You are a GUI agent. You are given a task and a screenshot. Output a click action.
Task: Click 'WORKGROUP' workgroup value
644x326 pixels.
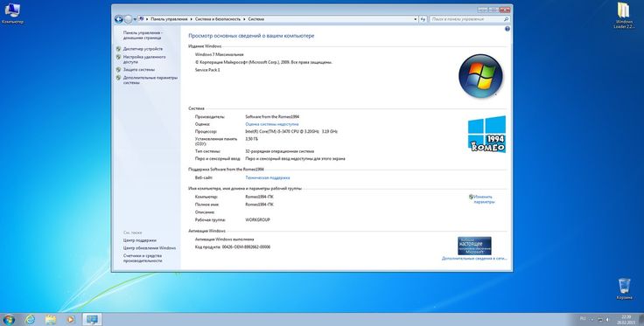click(257, 220)
